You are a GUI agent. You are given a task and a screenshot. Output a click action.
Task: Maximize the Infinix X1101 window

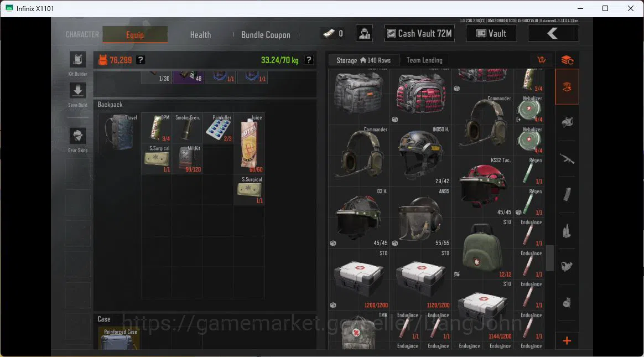tap(605, 8)
